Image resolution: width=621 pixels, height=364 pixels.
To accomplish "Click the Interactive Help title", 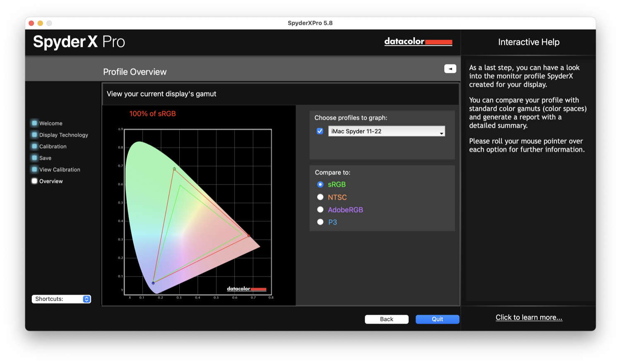I will point(529,42).
